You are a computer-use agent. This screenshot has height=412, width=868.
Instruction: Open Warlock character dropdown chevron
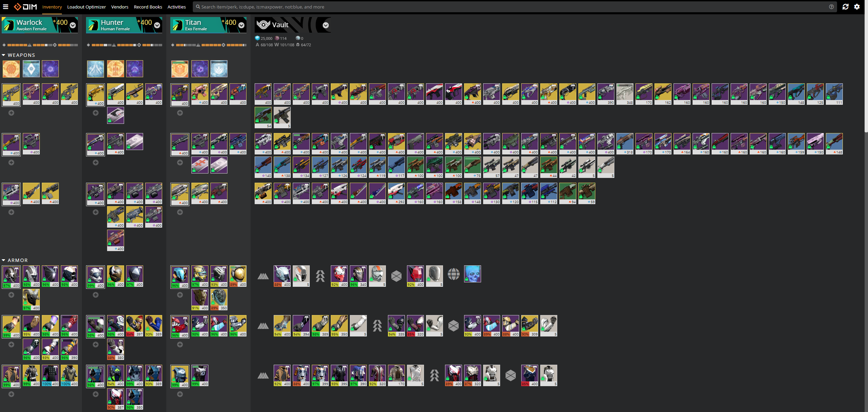[x=73, y=25]
